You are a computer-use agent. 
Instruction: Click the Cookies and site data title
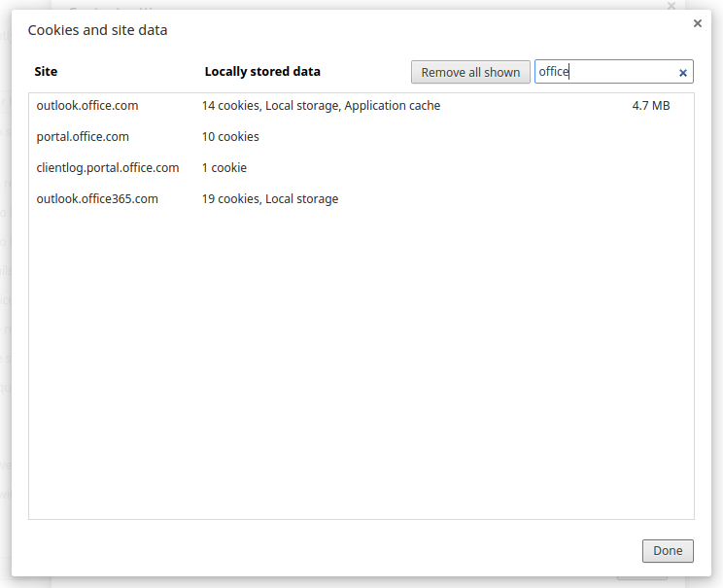98,30
